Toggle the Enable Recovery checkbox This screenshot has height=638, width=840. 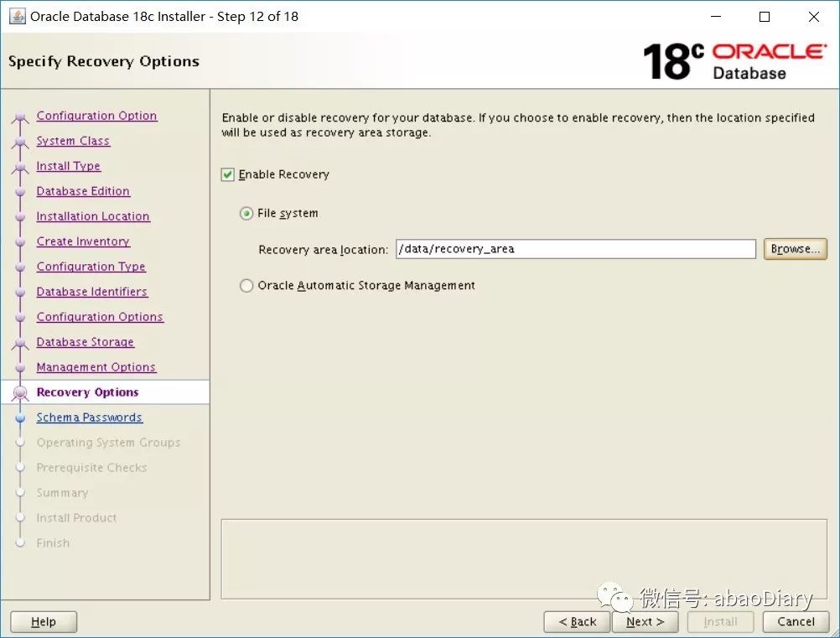coord(228,174)
